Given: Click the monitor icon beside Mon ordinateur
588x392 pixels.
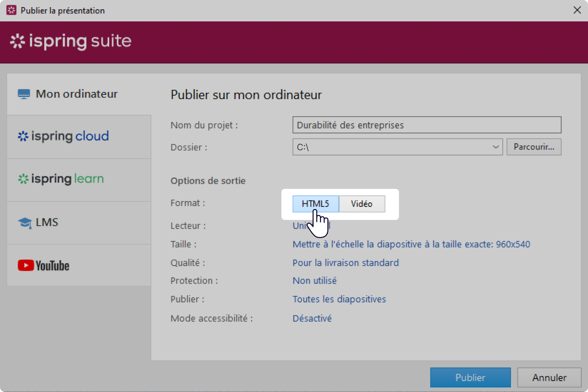Looking at the screenshot, I should pyautogui.click(x=24, y=94).
